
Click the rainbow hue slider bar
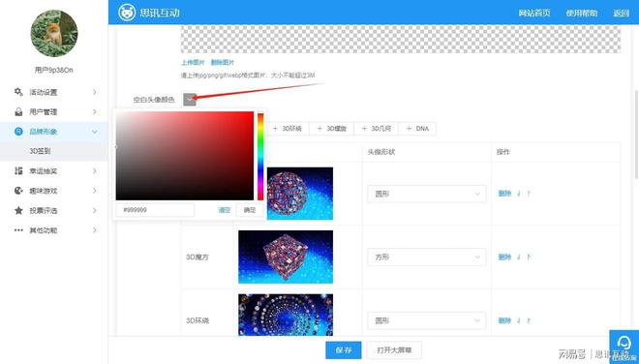click(x=260, y=157)
